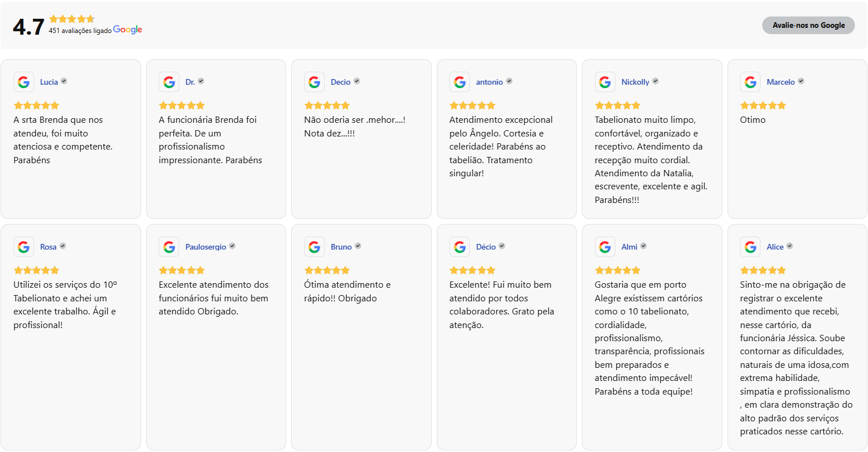Image resolution: width=868 pixels, height=452 pixels.
Task: Click the Google logo in the rating header
Action: tap(127, 30)
